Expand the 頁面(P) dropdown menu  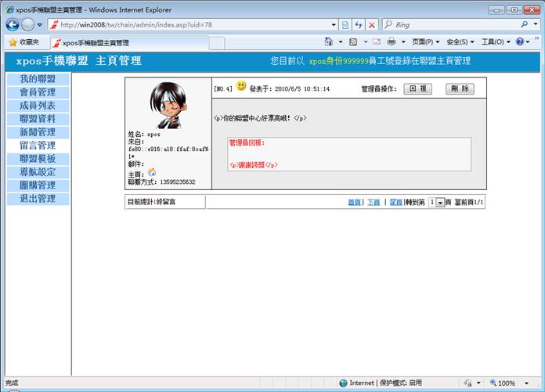[x=425, y=42]
